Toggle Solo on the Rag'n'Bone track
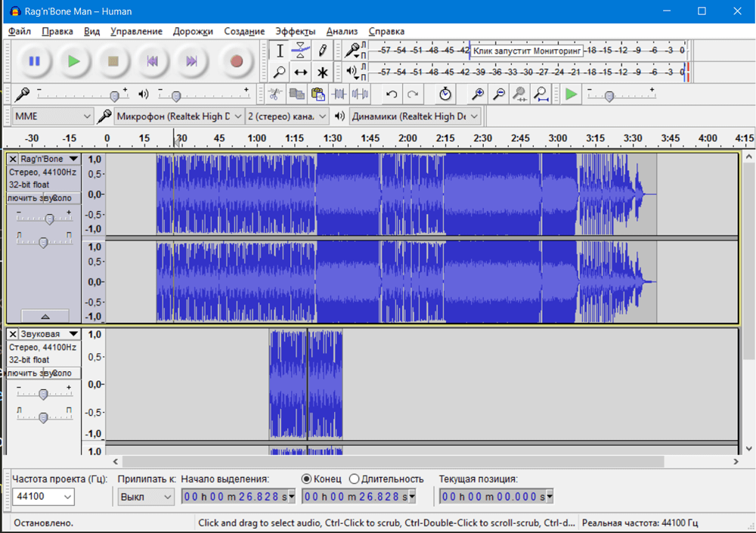 61,198
